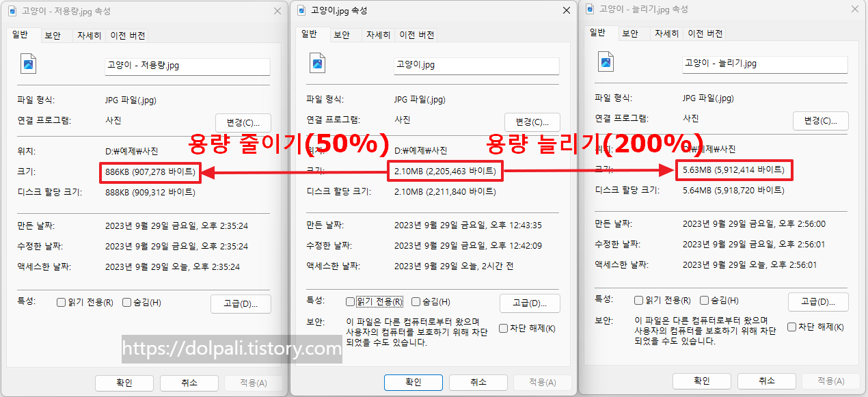Click the image file icon in 고양이.jpg properties

[x=316, y=64]
